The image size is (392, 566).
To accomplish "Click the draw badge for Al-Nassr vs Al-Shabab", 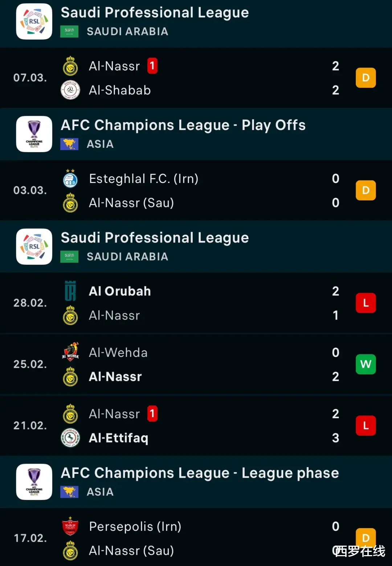I will (x=366, y=78).
